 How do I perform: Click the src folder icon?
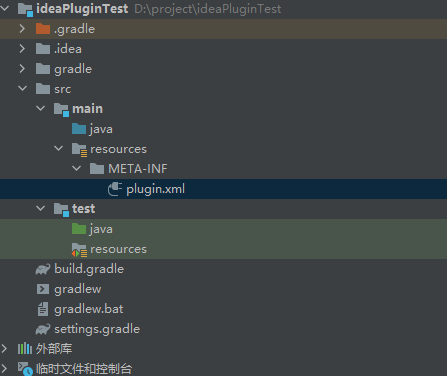[x=43, y=89]
